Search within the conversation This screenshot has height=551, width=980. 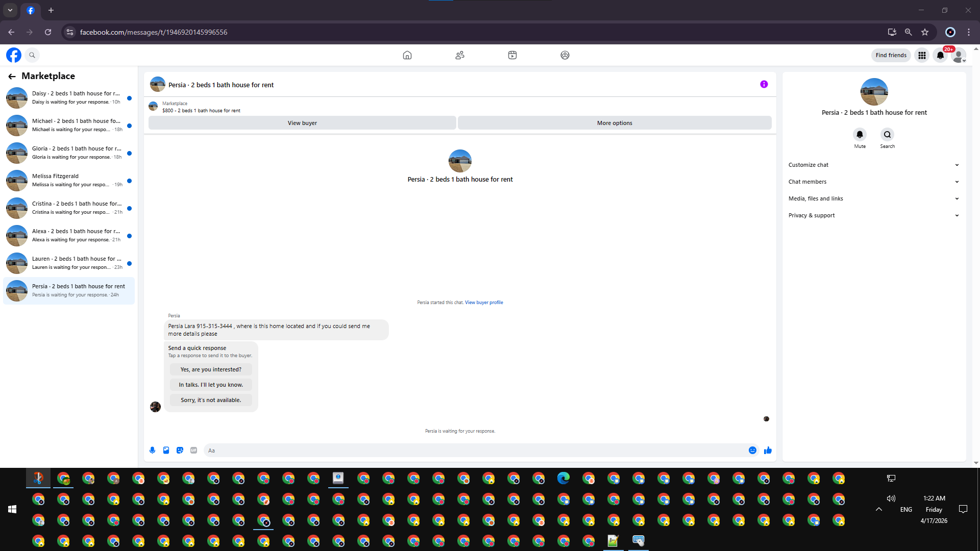(x=888, y=135)
